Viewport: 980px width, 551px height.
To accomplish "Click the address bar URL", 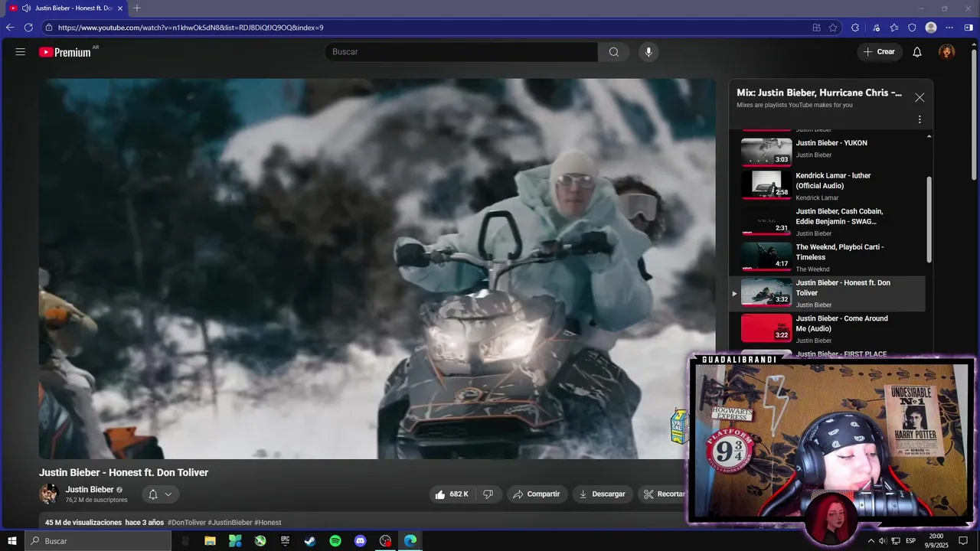I will [x=191, y=28].
